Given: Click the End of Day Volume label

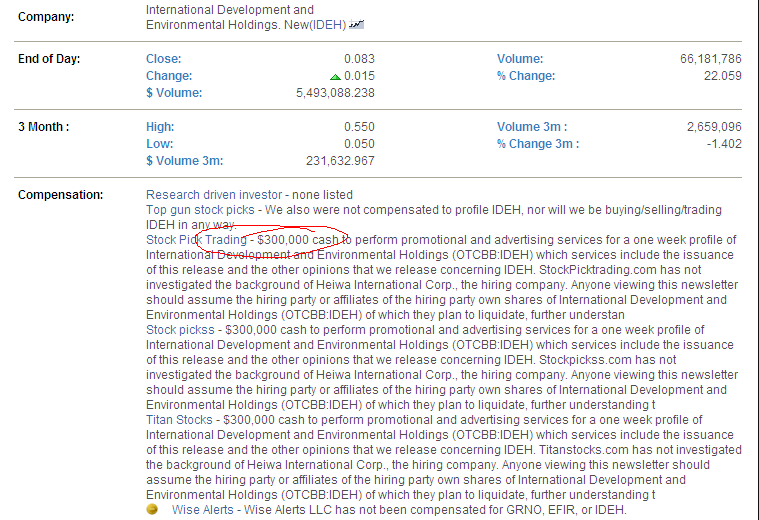Looking at the screenshot, I should 520,60.
